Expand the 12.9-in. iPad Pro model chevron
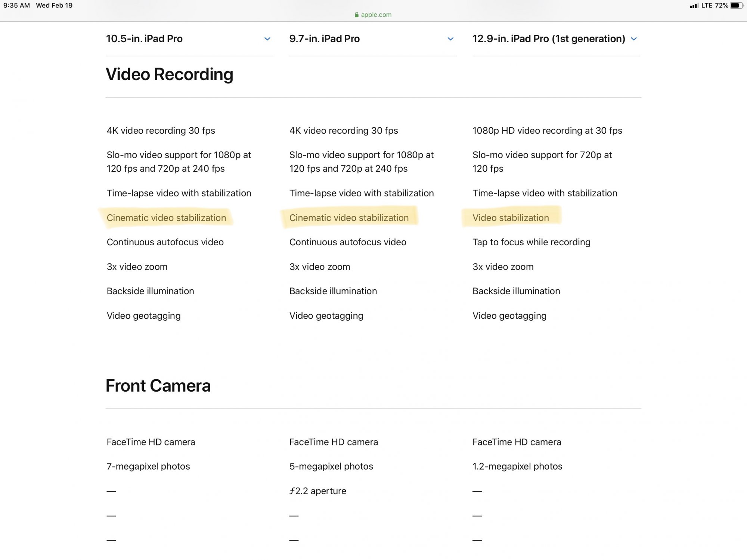This screenshot has width=747, height=560. tap(634, 39)
